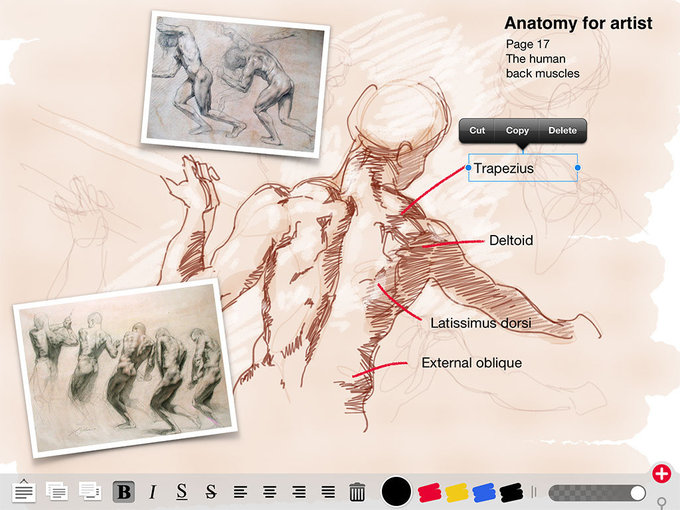Align text right
Viewport: 680px width, 510px height.
coord(299,492)
